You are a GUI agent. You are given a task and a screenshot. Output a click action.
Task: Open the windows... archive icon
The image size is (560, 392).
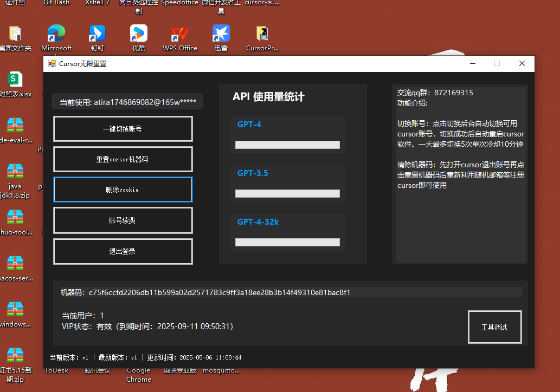pos(15,314)
